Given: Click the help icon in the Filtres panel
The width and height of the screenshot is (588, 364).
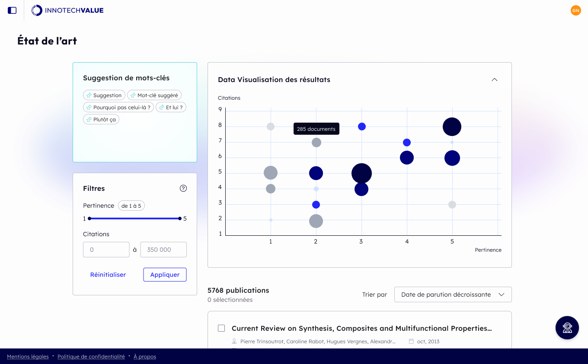Looking at the screenshot, I should pyautogui.click(x=183, y=188).
